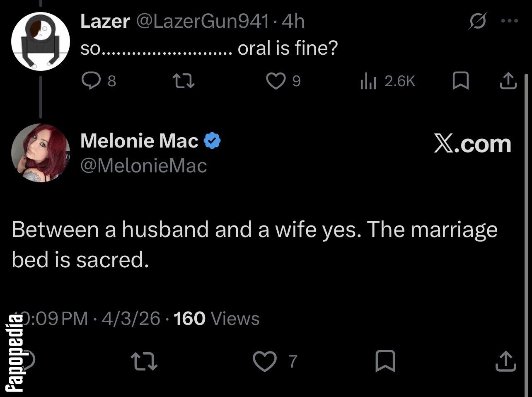Open three-dot more options menu
Viewport: 532px width, 397px height.
[509, 21]
